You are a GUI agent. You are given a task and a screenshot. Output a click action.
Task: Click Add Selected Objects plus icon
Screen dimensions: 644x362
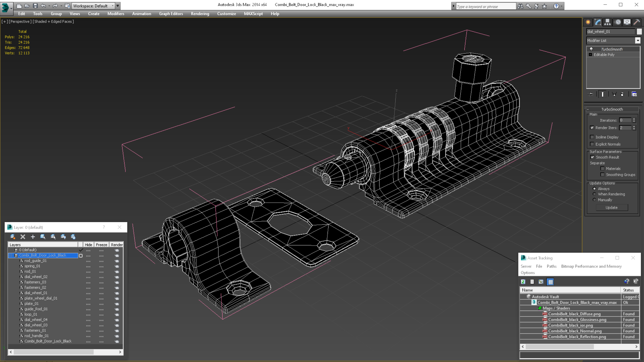33,237
